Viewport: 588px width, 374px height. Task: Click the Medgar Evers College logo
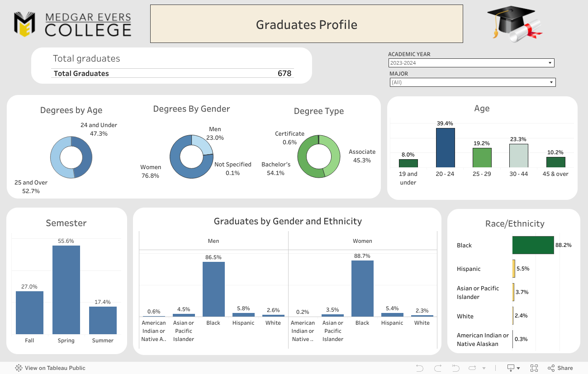(72, 24)
